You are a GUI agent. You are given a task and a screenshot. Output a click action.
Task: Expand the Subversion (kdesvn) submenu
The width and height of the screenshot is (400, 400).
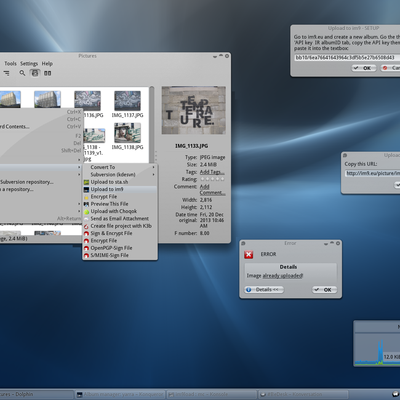(120, 175)
